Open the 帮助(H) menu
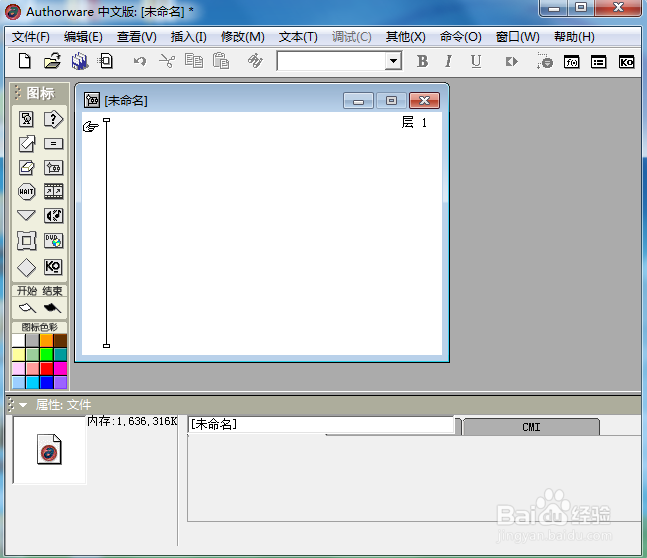The height and width of the screenshot is (558, 647). [574, 37]
